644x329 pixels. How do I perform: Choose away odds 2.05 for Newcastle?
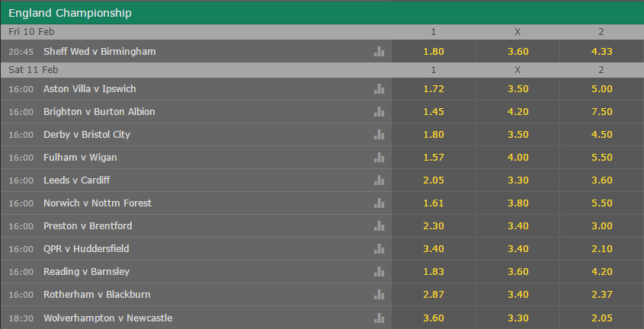pos(601,318)
